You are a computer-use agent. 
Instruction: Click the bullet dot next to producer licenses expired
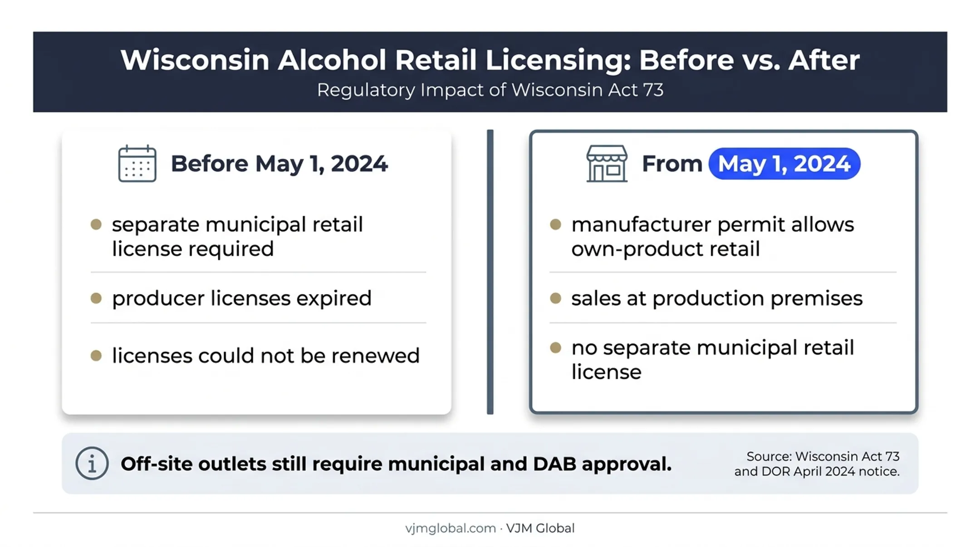[96, 298]
